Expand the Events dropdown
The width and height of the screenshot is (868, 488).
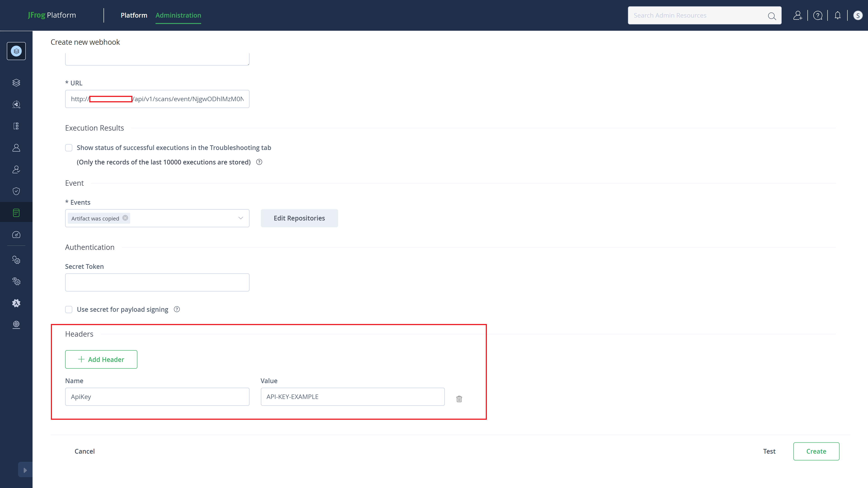241,218
